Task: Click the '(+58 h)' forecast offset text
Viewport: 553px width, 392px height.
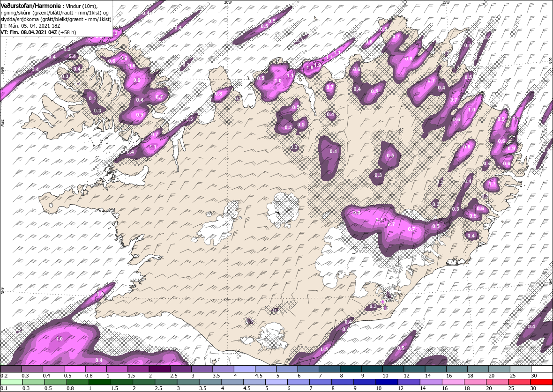Action: (67, 32)
